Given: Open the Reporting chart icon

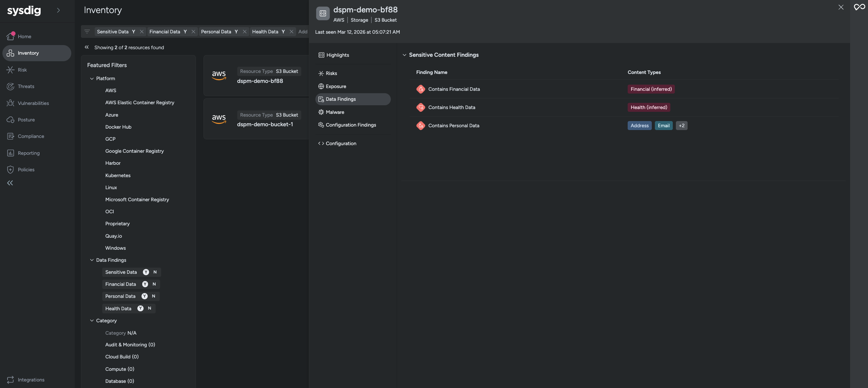Looking at the screenshot, I should coord(11,153).
